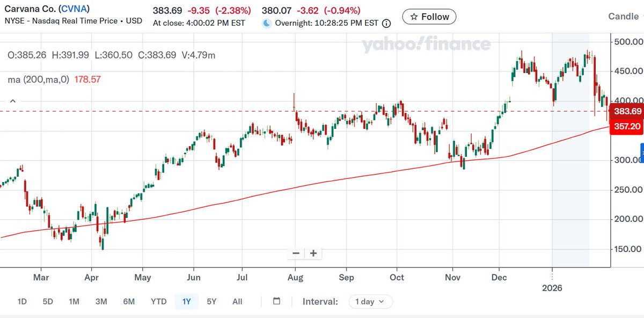Zoom out the chart with minus button
Image resolution: width=644 pixels, height=318 pixels.
[x=296, y=254]
